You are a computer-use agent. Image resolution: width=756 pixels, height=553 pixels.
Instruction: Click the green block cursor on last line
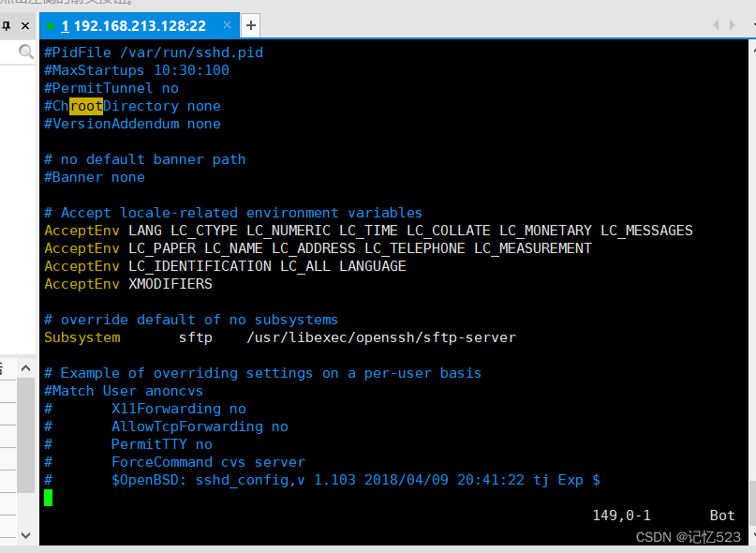(x=48, y=498)
